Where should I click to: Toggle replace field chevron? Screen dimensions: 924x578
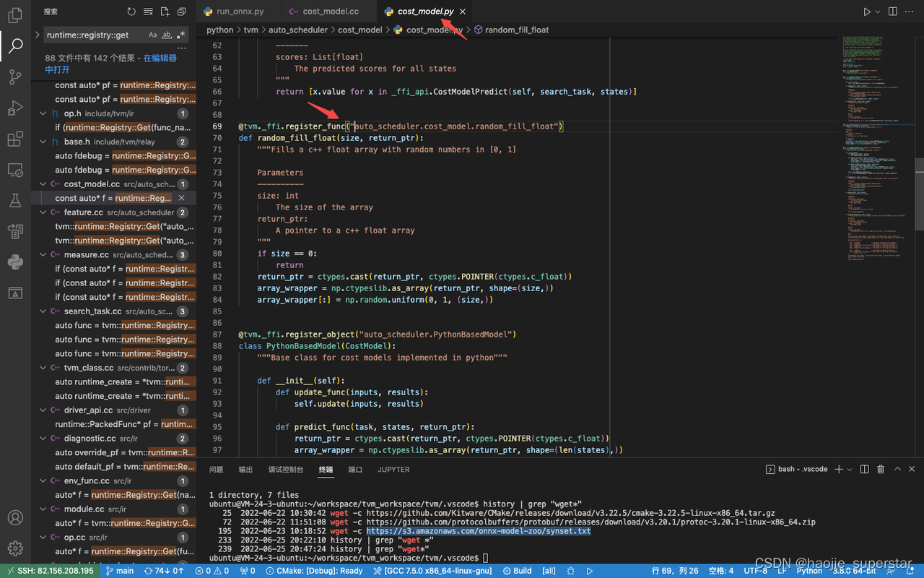[x=38, y=35]
